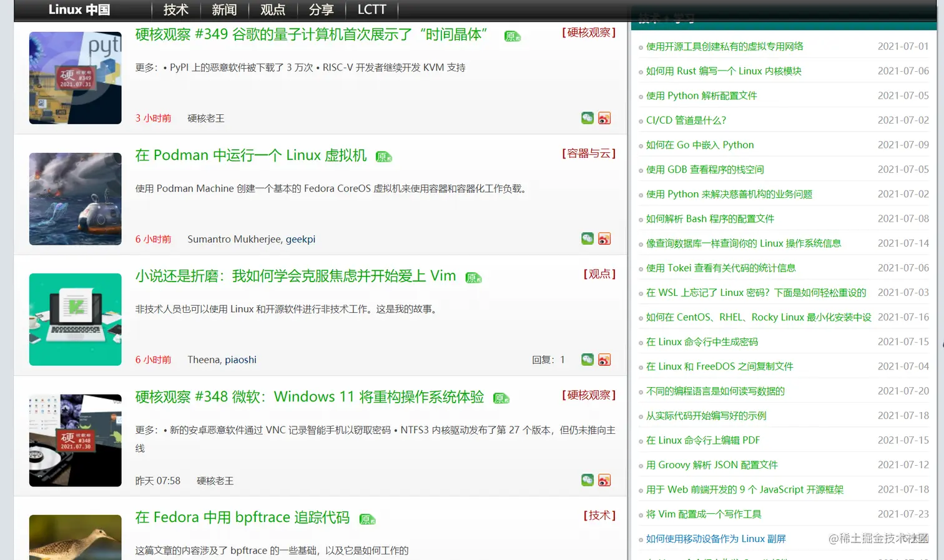This screenshot has height=560, width=944.
Task: Open the 硬核观察 #348 article thumbnail
Action: pos(76,440)
